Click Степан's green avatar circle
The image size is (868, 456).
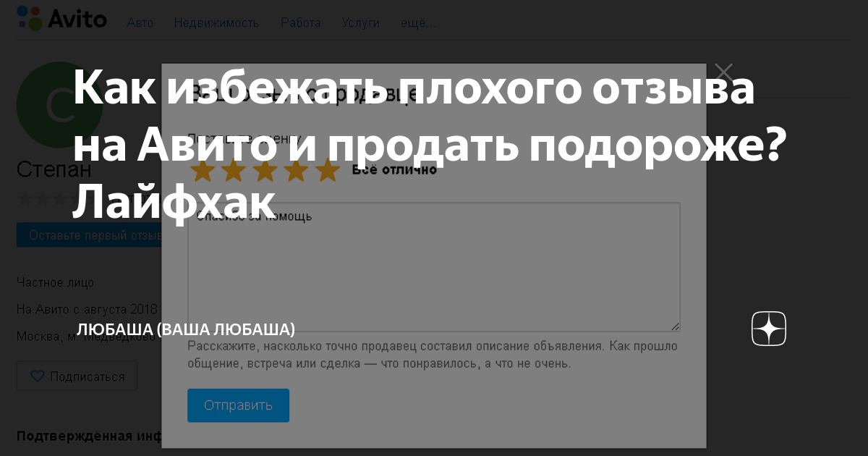point(59,105)
